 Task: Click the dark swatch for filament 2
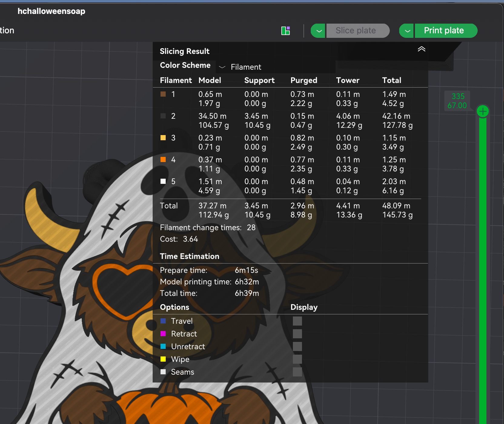(x=163, y=116)
